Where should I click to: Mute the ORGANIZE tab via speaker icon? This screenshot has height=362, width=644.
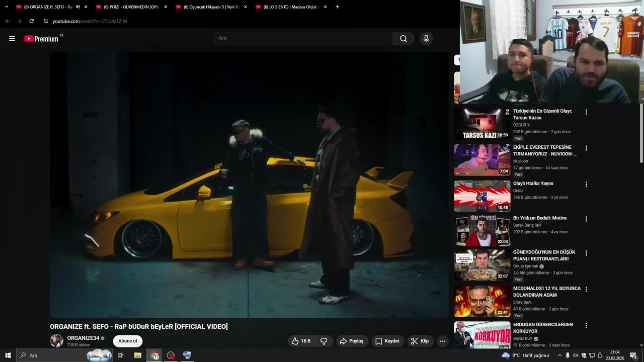click(77, 7)
